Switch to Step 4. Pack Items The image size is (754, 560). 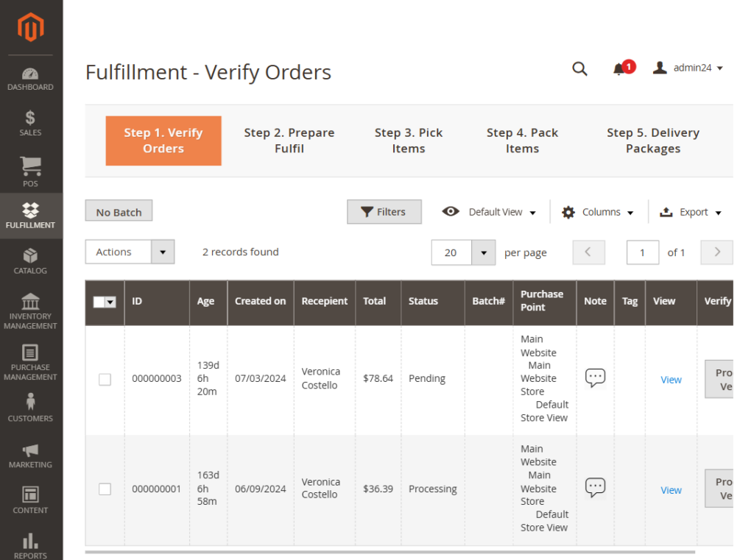[x=522, y=141]
